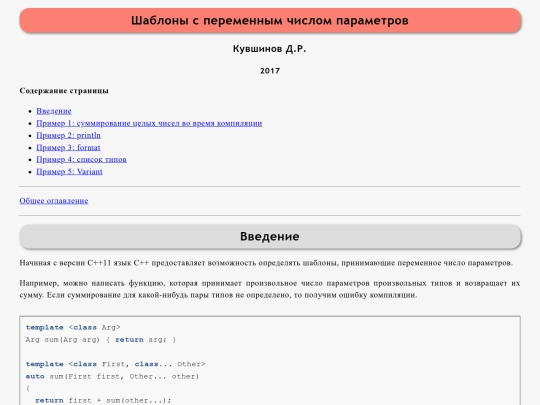This screenshot has width=540, height=405.
Task: Click code line return first + sum(other...)
Action: coord(103,401)
